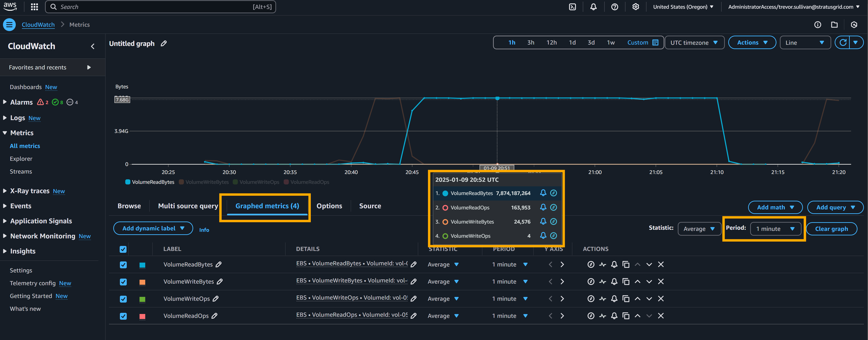Uncheck the VolumeWriteOps metric checkbox
The width and height of the screenshot is (868, 340).
pyautogui.click(x=123, y=299)
